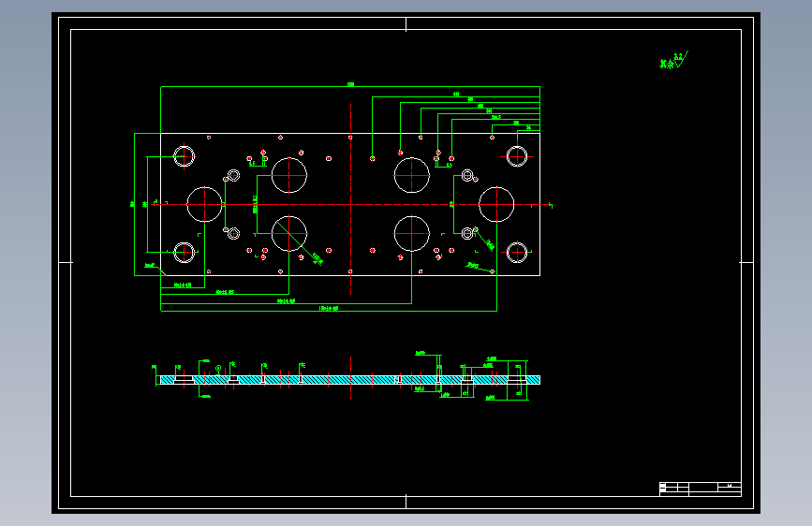The width and height of the screenshot is (812, 526).
Task: Click the counterbored hole at the plate's upper-right corner
Action: [517, 156]
